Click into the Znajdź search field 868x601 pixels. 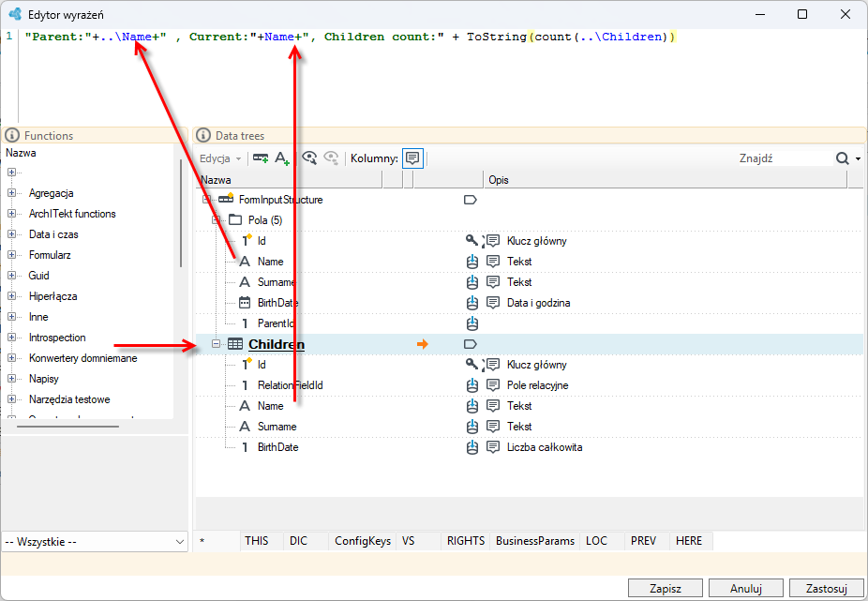click(785, 158)
